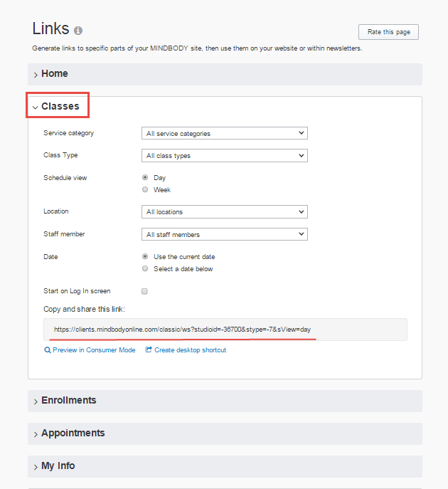
Task: Collapse the Classes section
Action: pyautogui.click(x=60, y=107)
